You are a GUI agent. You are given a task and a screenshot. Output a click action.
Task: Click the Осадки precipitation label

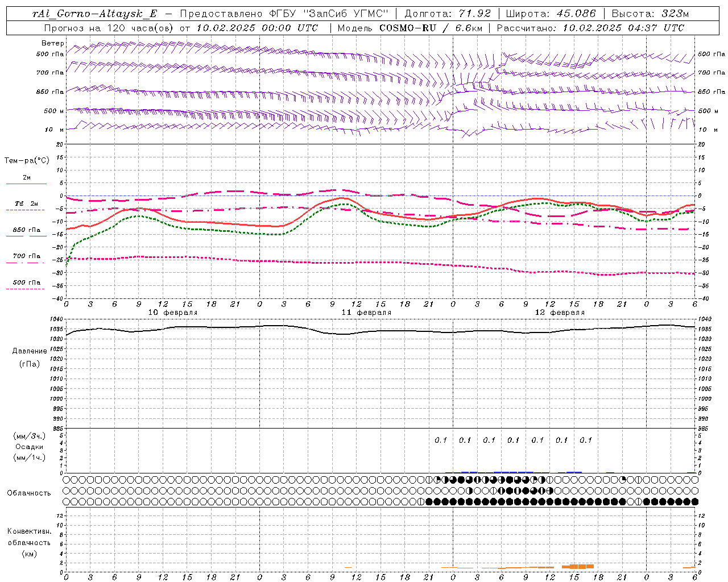(29, 447)
